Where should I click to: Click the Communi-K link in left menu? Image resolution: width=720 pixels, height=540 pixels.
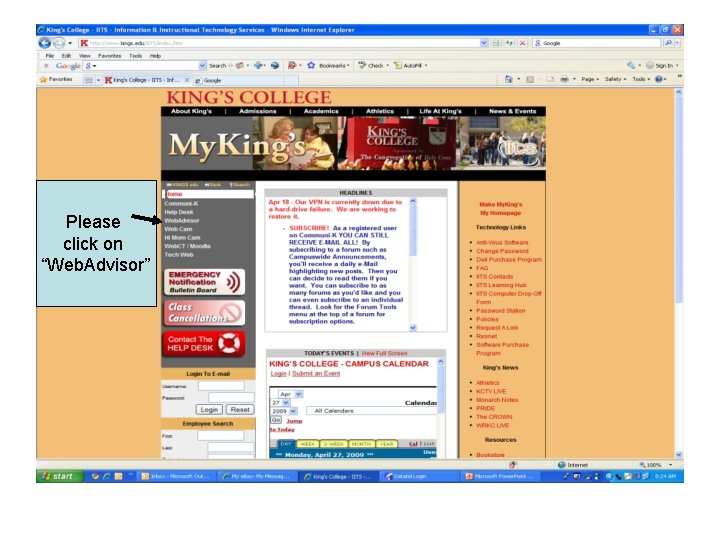click(x=181, y=203)
